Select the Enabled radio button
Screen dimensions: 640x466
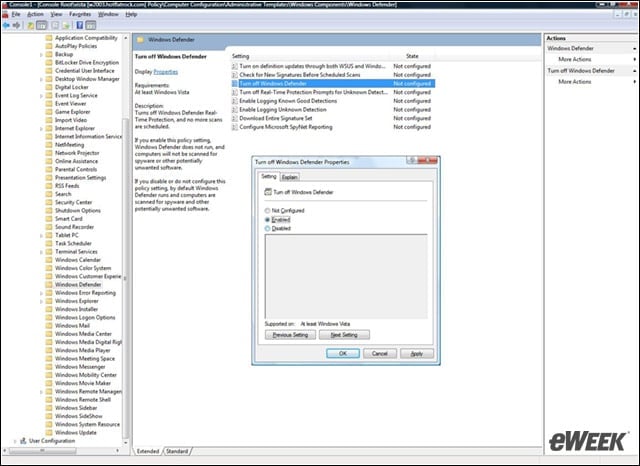(267, 220)
